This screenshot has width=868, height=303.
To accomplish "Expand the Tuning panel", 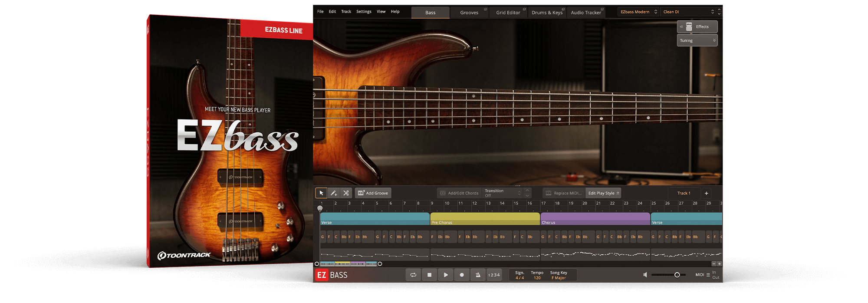I will [697, 40].
